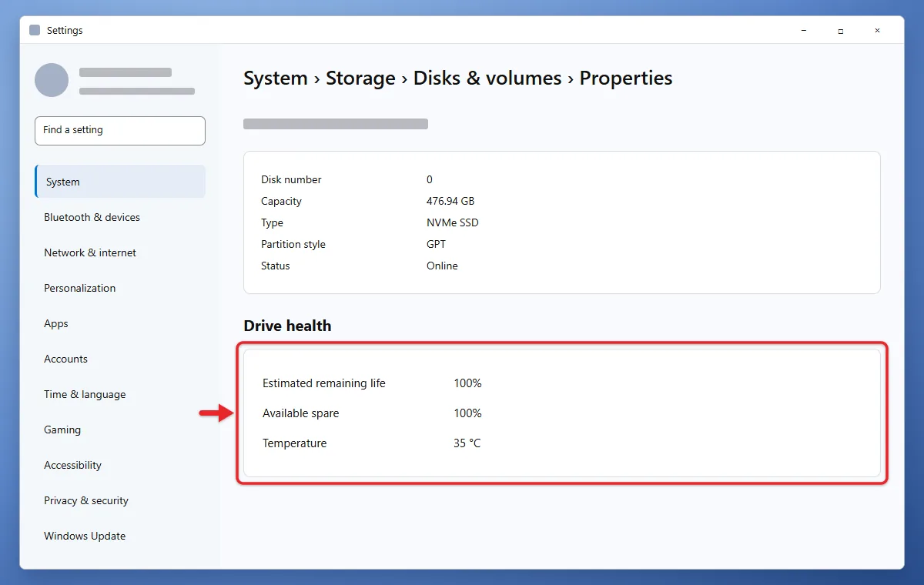924x585 pixels.
Task: Click Properties in the breadcrumb
Action: 626,79
